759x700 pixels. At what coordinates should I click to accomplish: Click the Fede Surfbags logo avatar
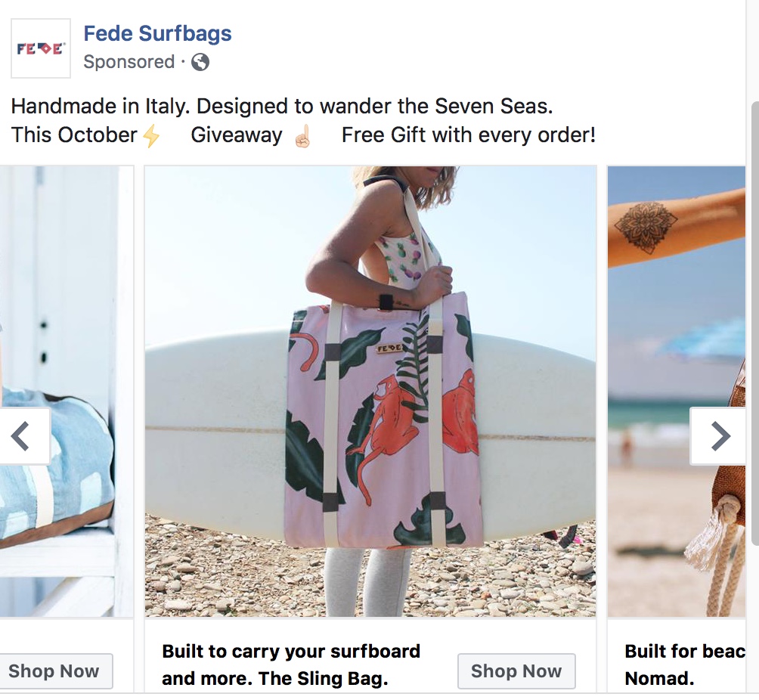coord(41,48)
